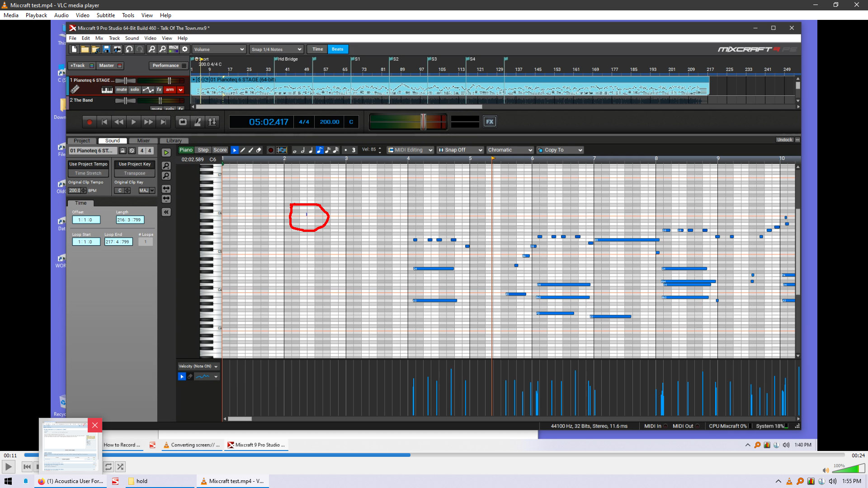Open the MAJ key mode dropdown
The image size is (868, 488).
[146, 191]
